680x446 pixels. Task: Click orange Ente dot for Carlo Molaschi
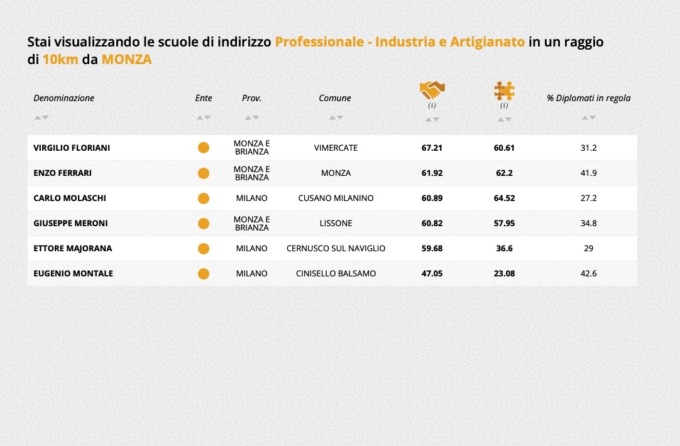point(203,198)
